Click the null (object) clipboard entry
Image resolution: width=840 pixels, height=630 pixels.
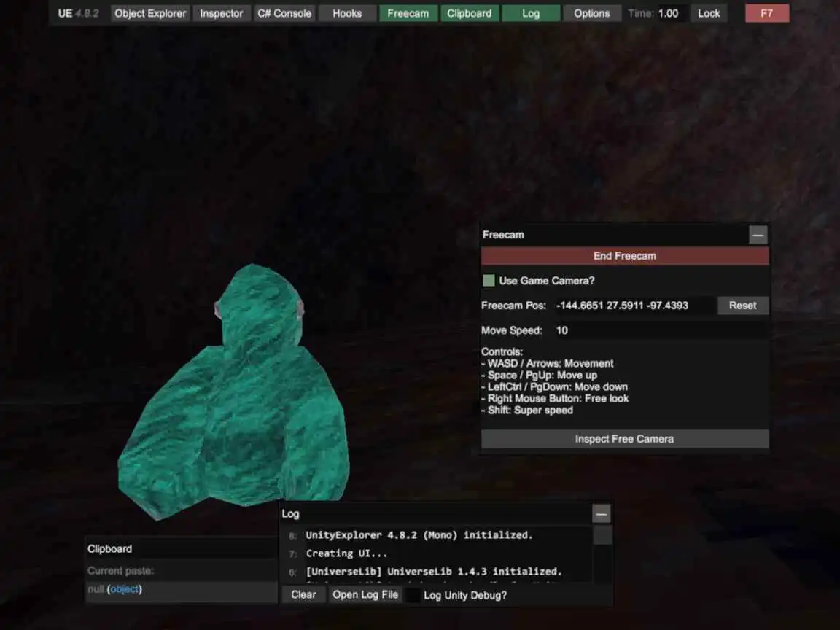pos(182,589)
